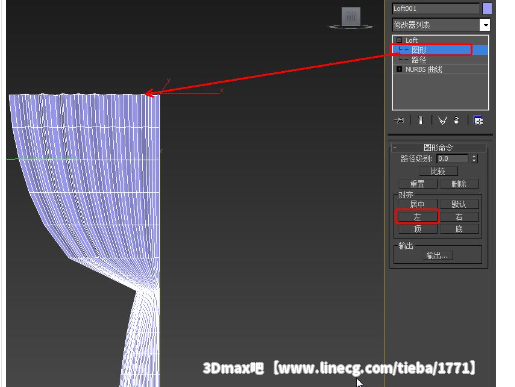Toggle NURBS 曲线 stack entry icon
This screenshot has height=387, width=515.
(x=399, y=69)
